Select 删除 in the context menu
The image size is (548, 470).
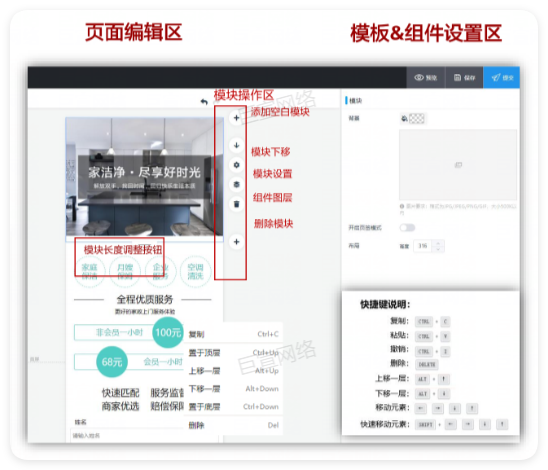click(233, 425)
